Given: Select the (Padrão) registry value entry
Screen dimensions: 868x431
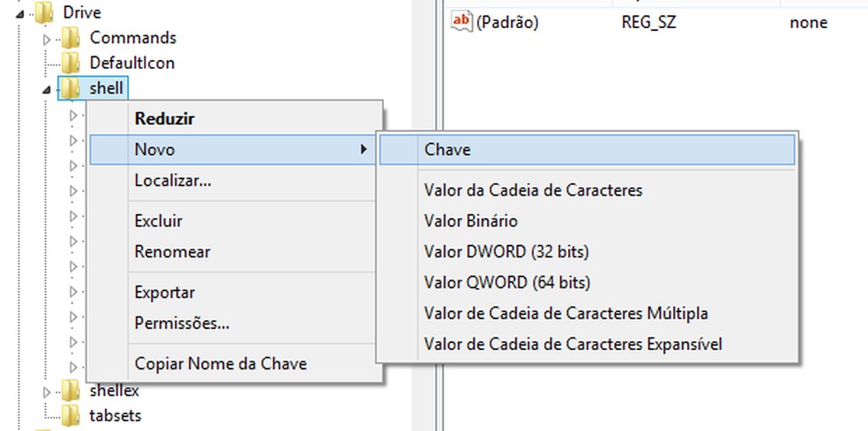Looking at the screenshot, I should pos(506,23).
